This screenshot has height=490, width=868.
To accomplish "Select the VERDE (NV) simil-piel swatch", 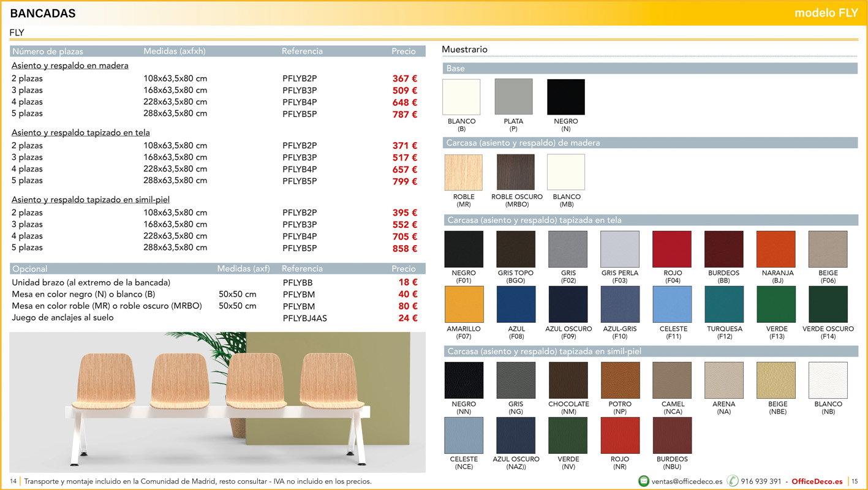I will 568,435.
